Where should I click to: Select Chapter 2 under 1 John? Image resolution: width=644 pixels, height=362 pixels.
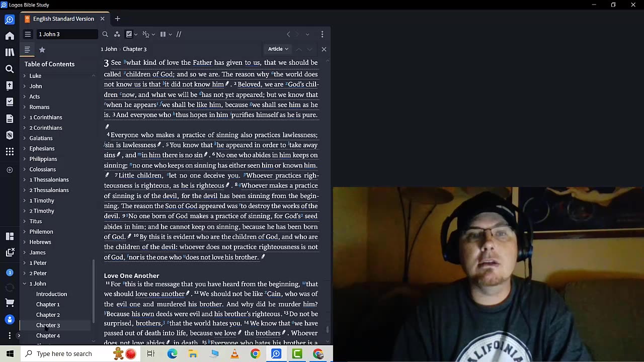48,315
